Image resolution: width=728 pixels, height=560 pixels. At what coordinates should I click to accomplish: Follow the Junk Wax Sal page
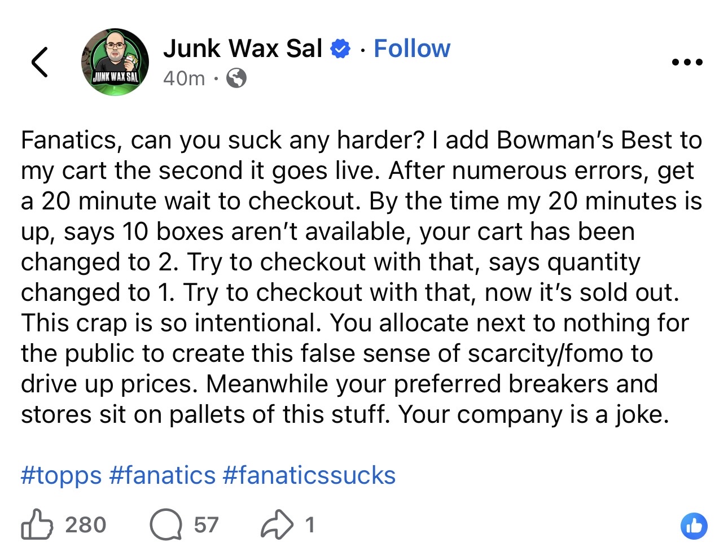click(412, 49)
